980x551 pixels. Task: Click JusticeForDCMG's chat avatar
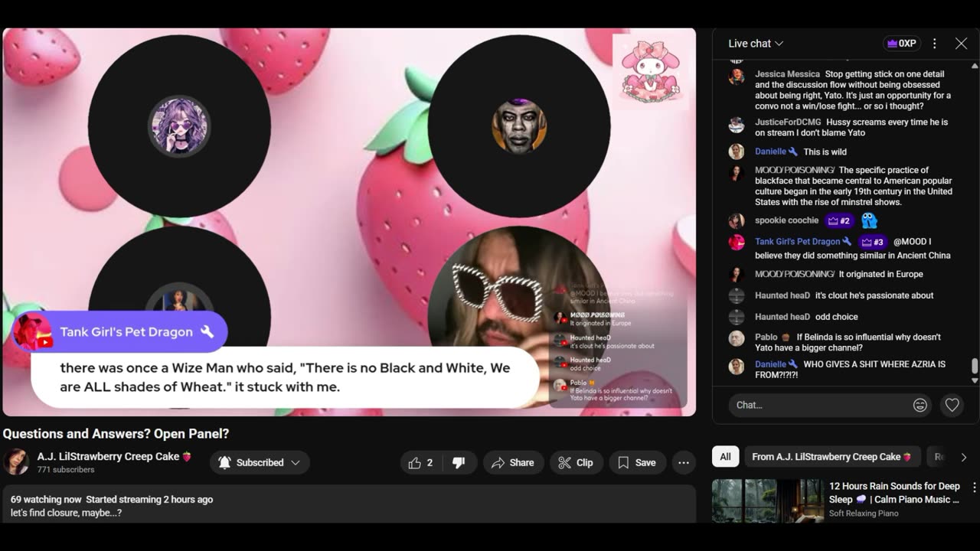737,125
